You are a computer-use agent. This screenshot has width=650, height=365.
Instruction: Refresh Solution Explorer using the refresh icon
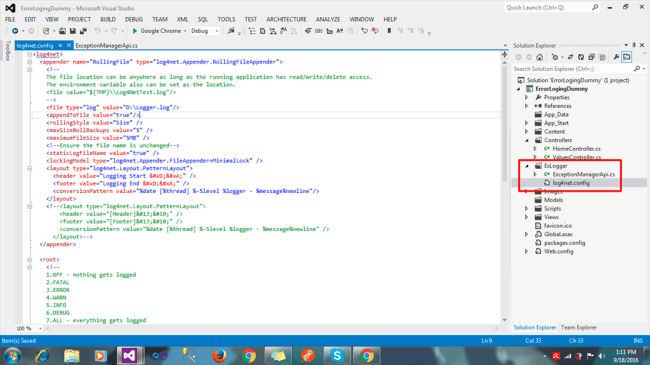tap(581, 57)
